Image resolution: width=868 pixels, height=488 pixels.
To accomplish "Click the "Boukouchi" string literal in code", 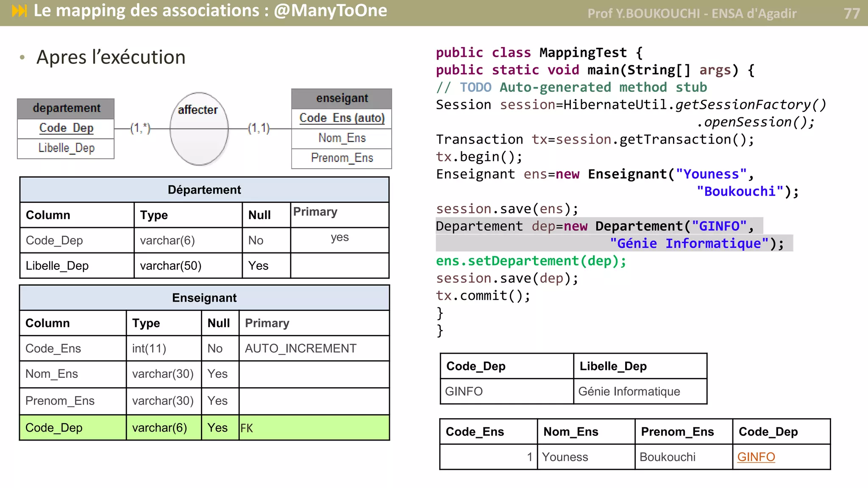I will pyautogui.click(x=740, y=192).
